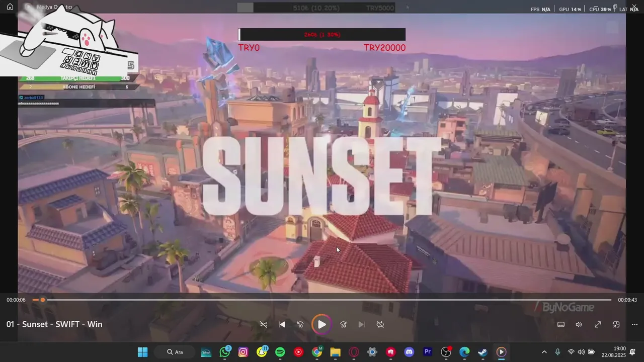The height and width of the screenshot is (362, 644).
Task: Click elapsed time 00:00:06
Action: click(x=16, y=300)
